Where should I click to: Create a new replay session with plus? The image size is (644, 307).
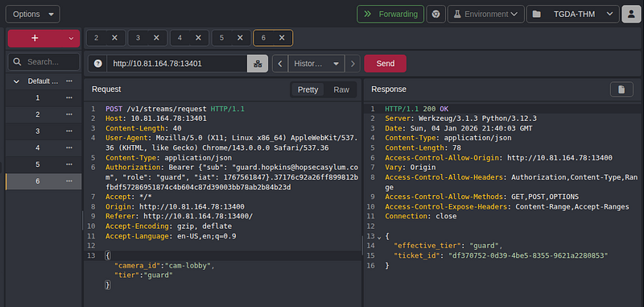pyautogui.click(x=35, y=38)
